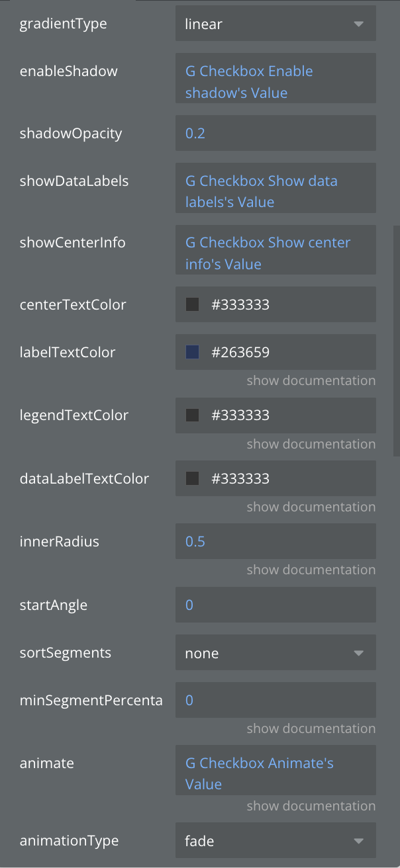Click the centerTextColor color swatch
This screenshot has height=868, width=400.
[193, 305]
